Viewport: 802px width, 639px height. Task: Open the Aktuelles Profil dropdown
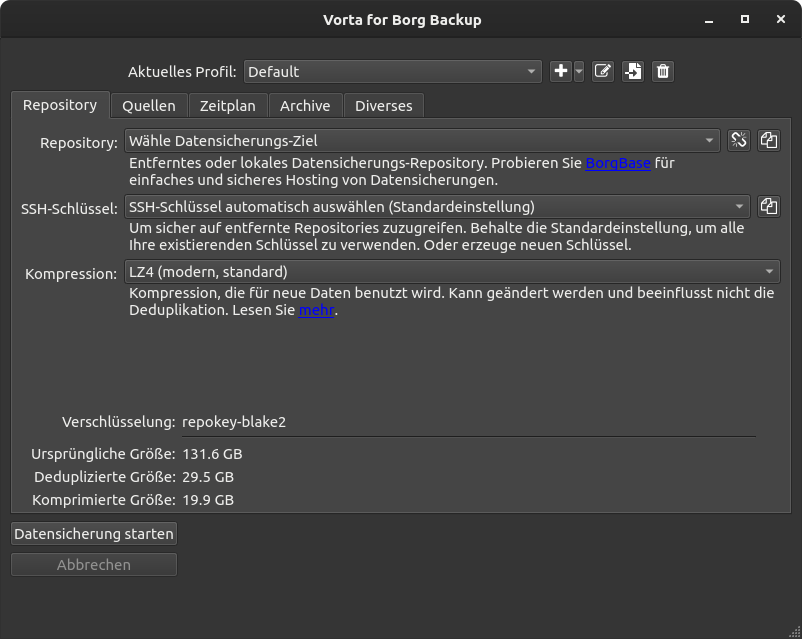pos(393,72)
